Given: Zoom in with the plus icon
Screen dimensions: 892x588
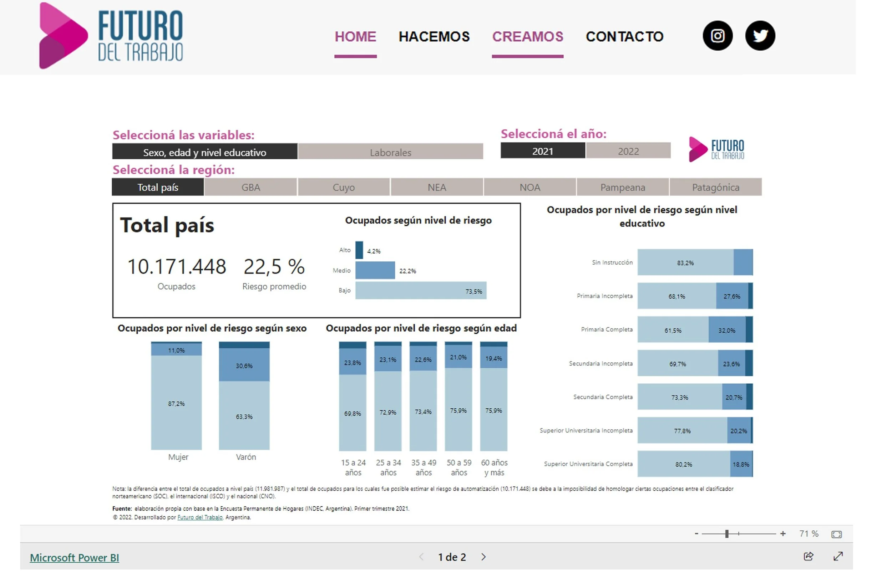Looking at the screenshot, I should click(x=782, y=534).
